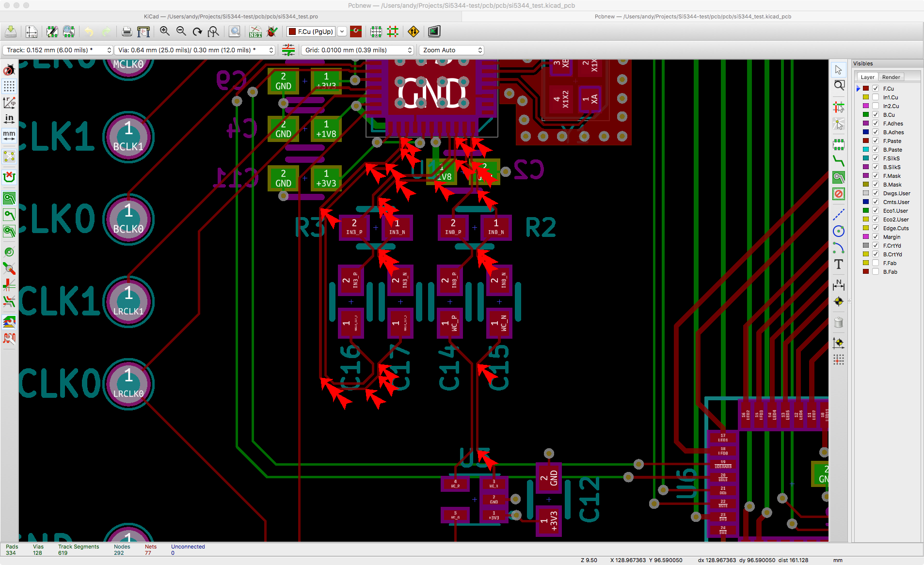
Task: Open the Grid size dropdown
Action: 358,50
